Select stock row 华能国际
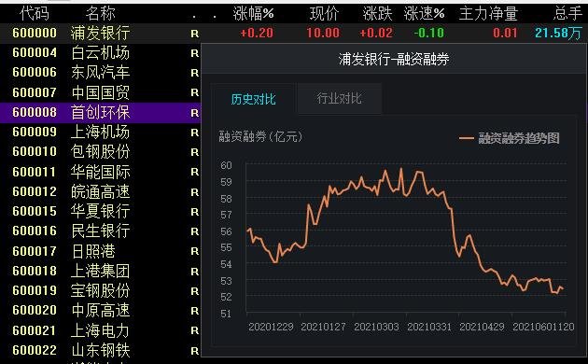Screen dimensions: 588x364 100,172
